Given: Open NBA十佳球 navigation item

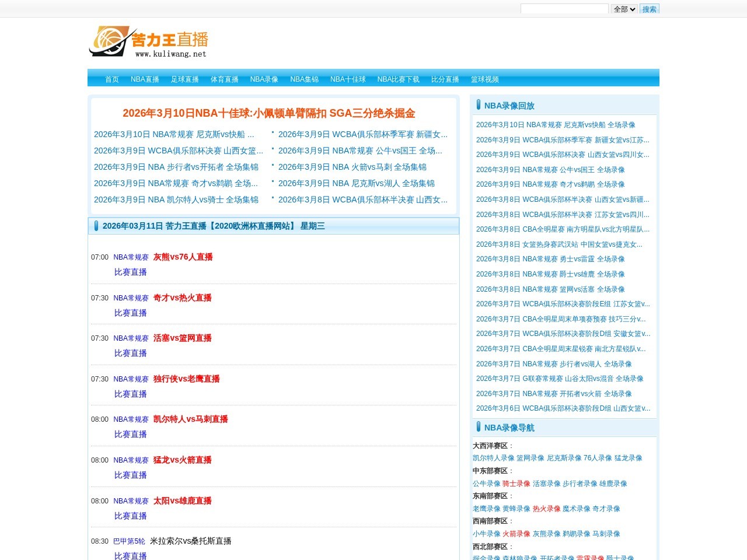Looking at the screenshot, I should click(x=348, y=79).
